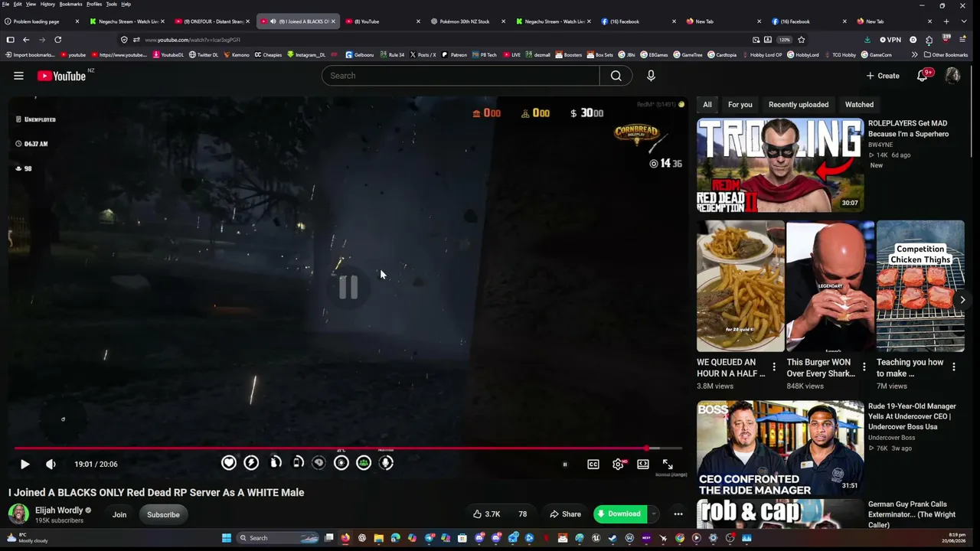Click the lightning bolt icon in player
The image size is (980, 551).
251,462
